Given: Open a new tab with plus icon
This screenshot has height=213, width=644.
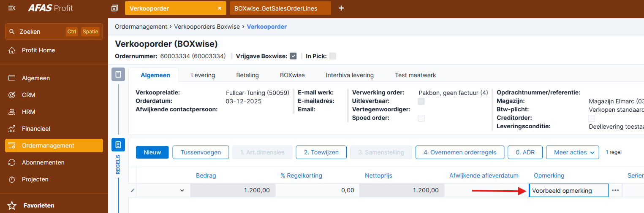Looking at the screenshot, I should pos(341,8).
